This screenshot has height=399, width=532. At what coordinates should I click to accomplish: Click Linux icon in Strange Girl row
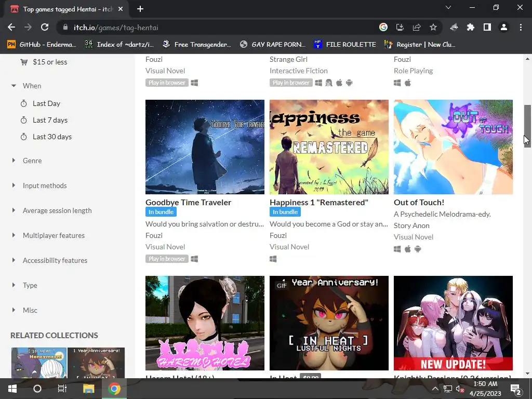[329, 83]
